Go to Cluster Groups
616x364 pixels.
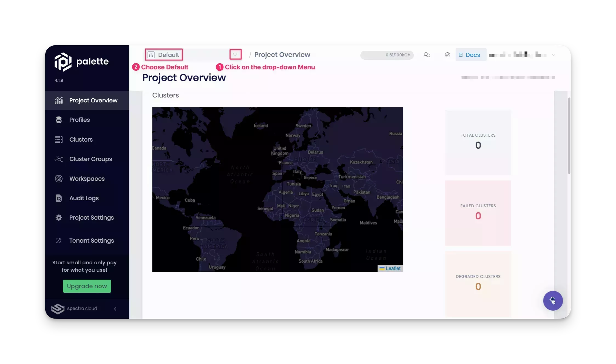[90, 159]
